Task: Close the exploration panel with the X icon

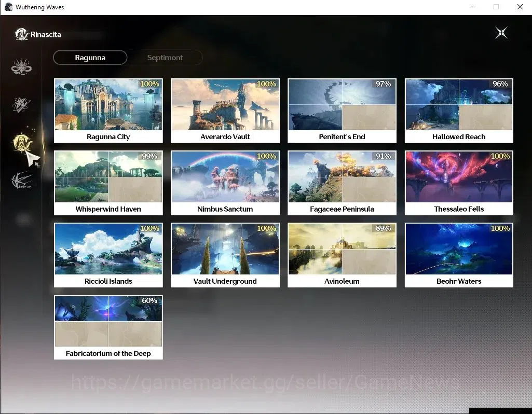Action: point(501,33)
